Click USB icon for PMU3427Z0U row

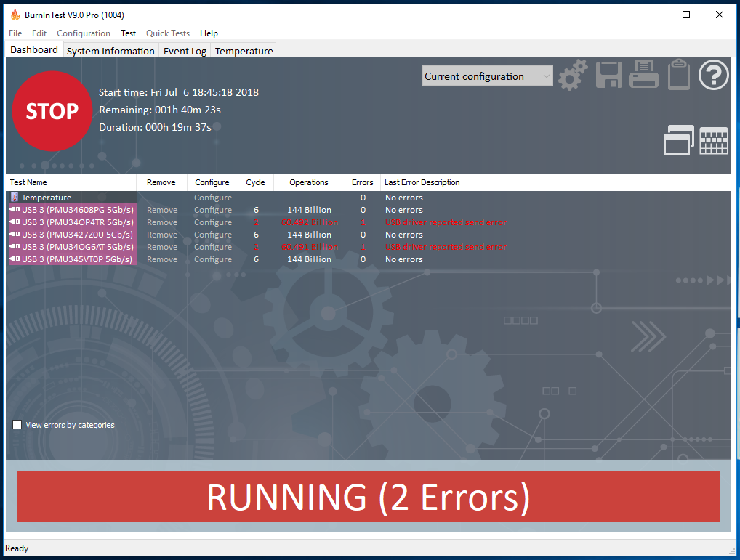point(15,234)
